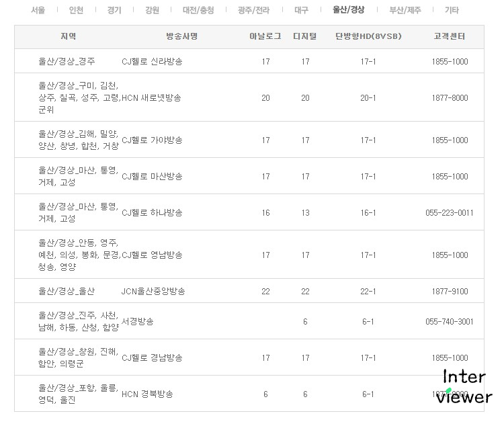Viewport: 504px width, 428px height.
Task: Switch to the 기타 tab
Action: pos(452,10)
